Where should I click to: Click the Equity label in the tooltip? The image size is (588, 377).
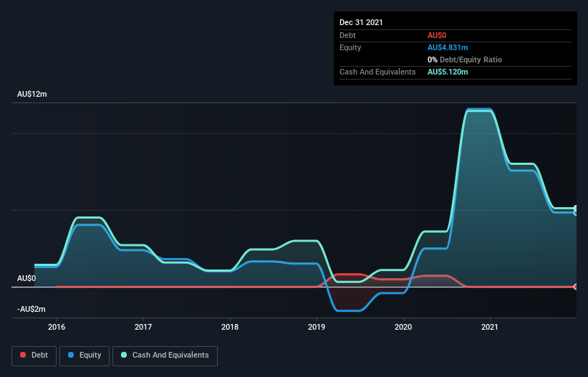click(x=350, y=47)
